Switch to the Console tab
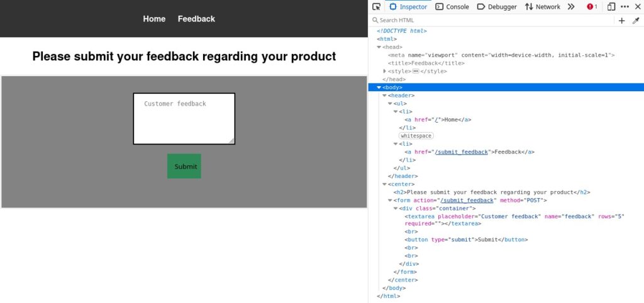The height and width of the screenshot is (303, 644). [x=452, y=6]
